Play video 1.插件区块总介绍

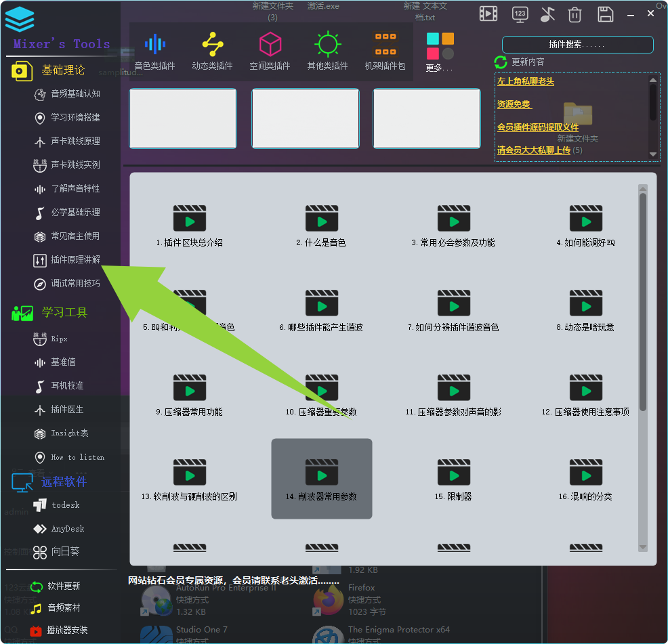pyautogui.click(x=190, y=226)
